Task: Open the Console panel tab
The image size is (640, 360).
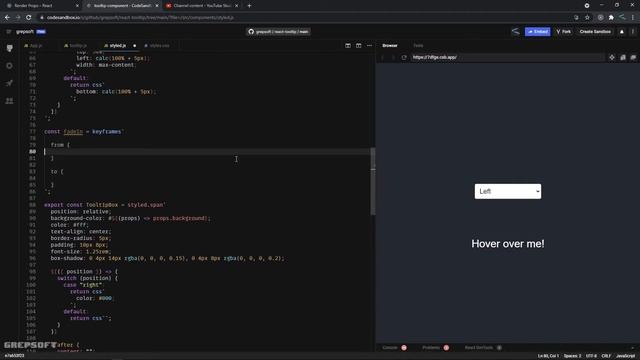Action: (394, 348)
